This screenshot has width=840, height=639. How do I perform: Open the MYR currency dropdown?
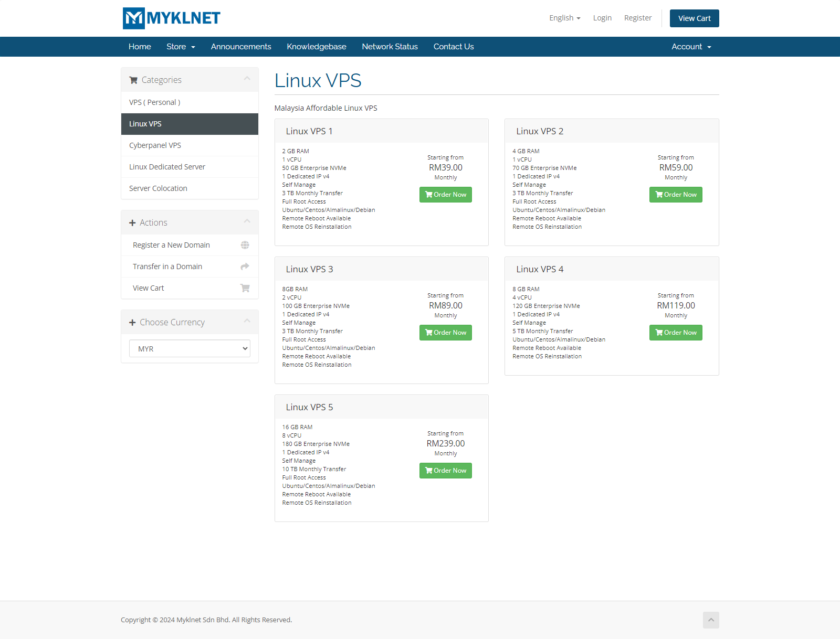pos(190,348)
